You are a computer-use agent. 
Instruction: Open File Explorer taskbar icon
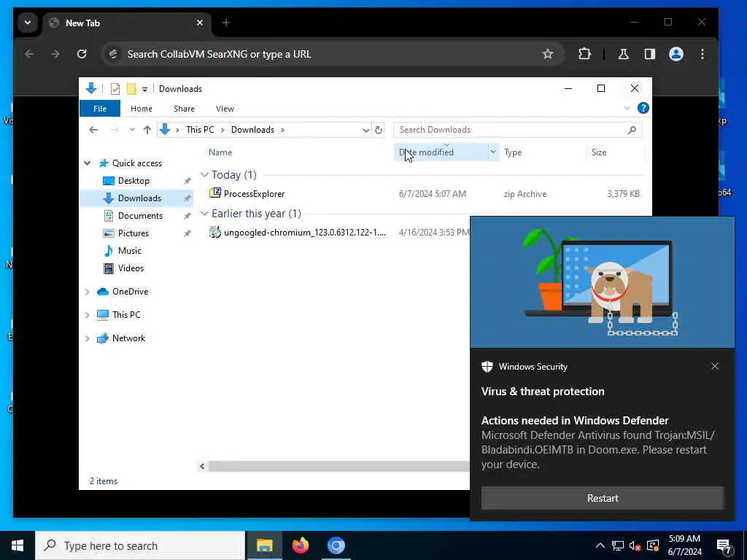[x=264, y=545]
